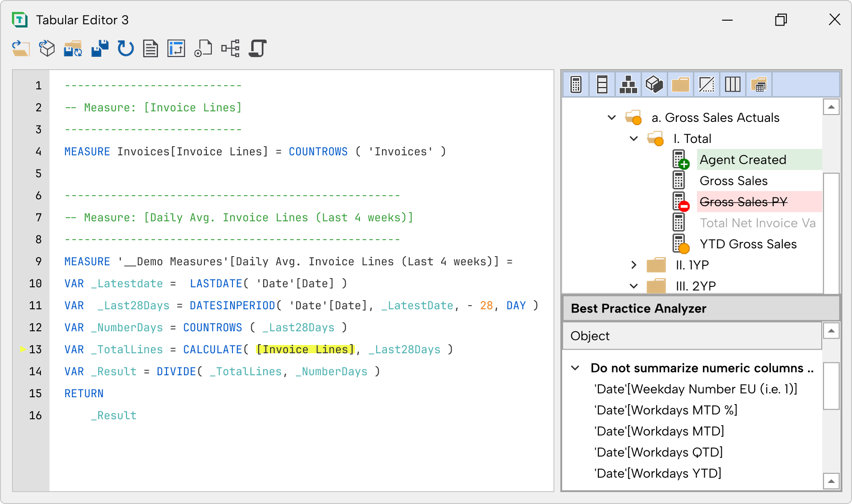The width and height of the screenshot is (852, 504).
Task: Click the new document lines icon
Action: pyautogui.click(x=150, y=48)
